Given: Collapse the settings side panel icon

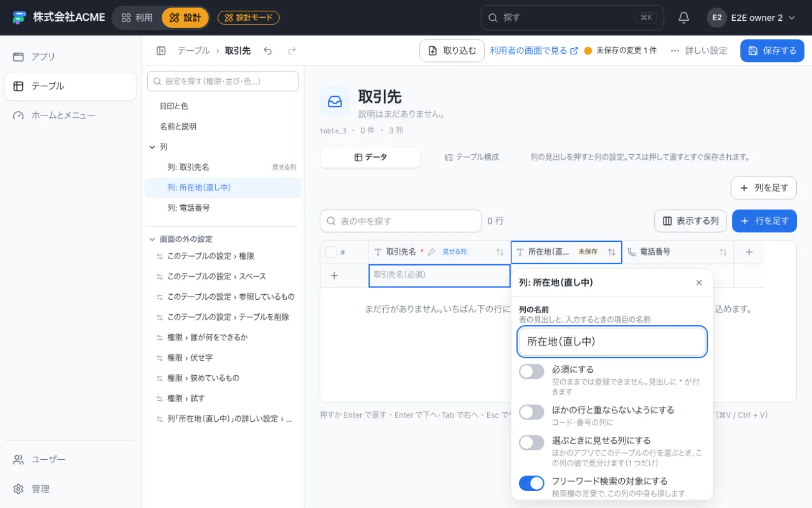Looking at the screenshot, I should (161, 51).
